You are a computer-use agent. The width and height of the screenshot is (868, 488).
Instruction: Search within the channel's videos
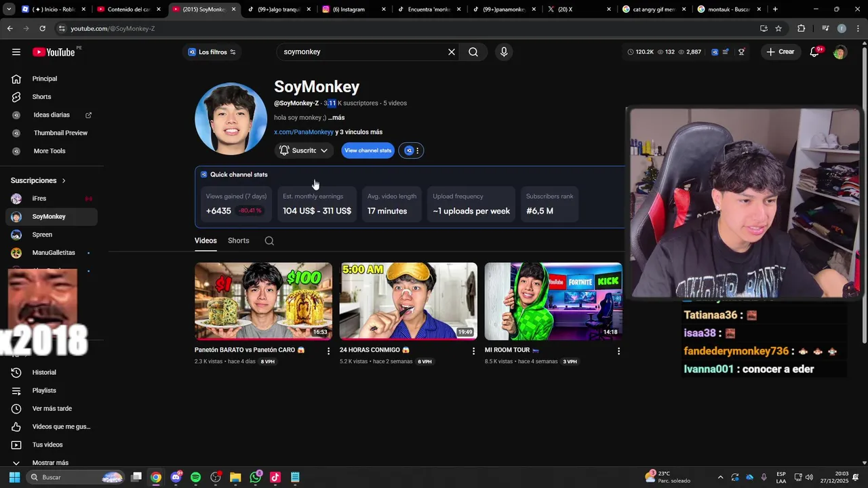[x=269, y=241]
